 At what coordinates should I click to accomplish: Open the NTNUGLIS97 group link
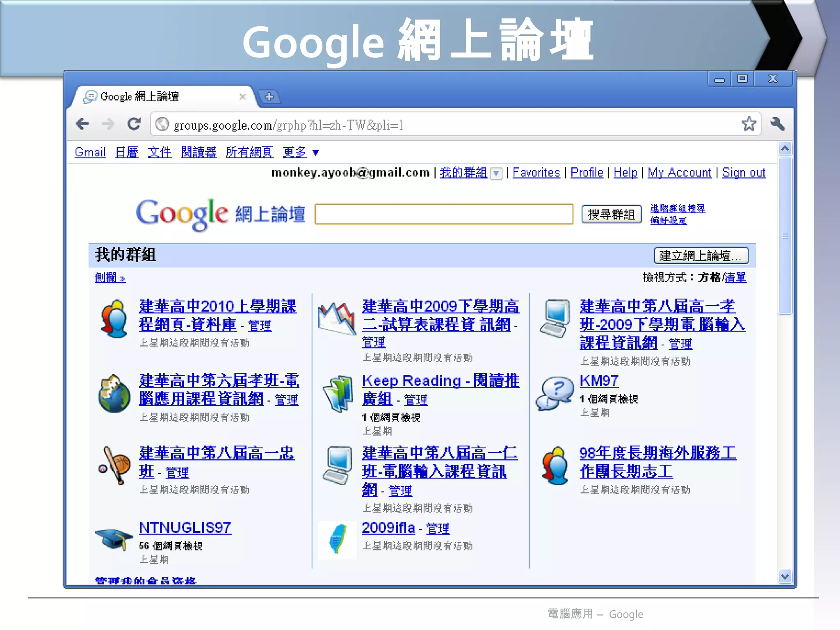[185, 527]
